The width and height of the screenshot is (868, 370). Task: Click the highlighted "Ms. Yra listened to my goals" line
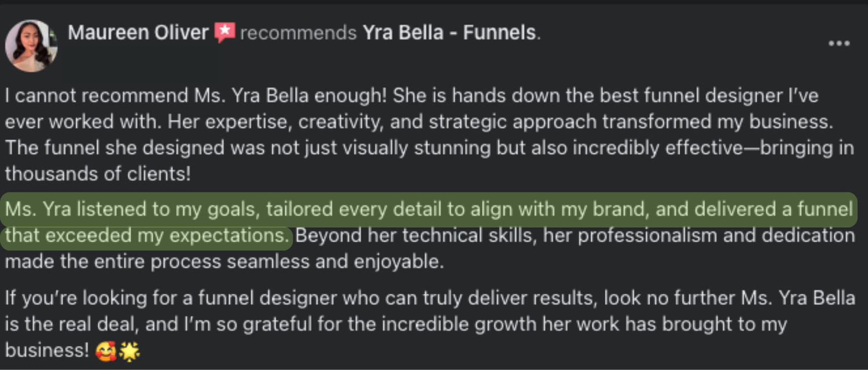(x=428, y=209)
